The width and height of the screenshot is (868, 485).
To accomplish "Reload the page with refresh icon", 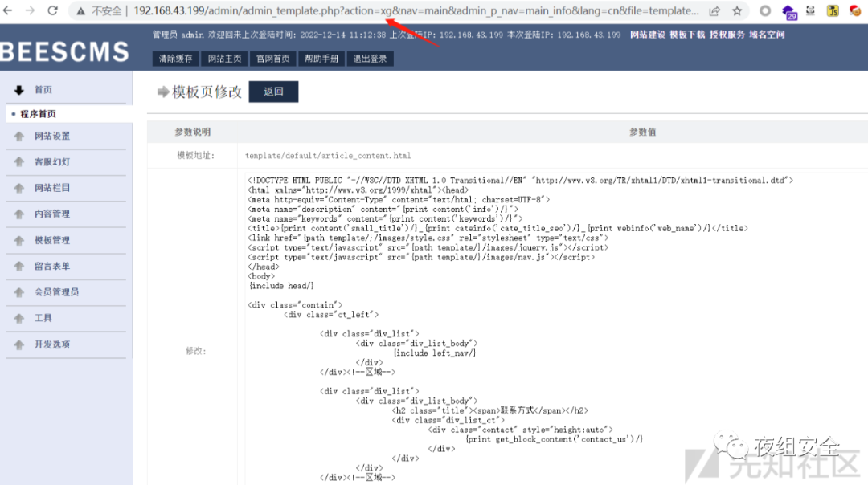I will [52, 10].
